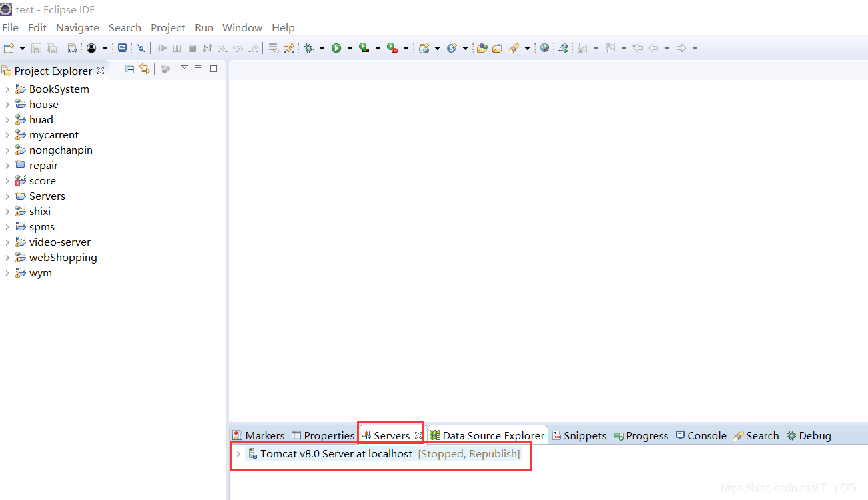The image size is (868, 500).
Task: Click Use Step Filters icon
Action: coord(289,48)
